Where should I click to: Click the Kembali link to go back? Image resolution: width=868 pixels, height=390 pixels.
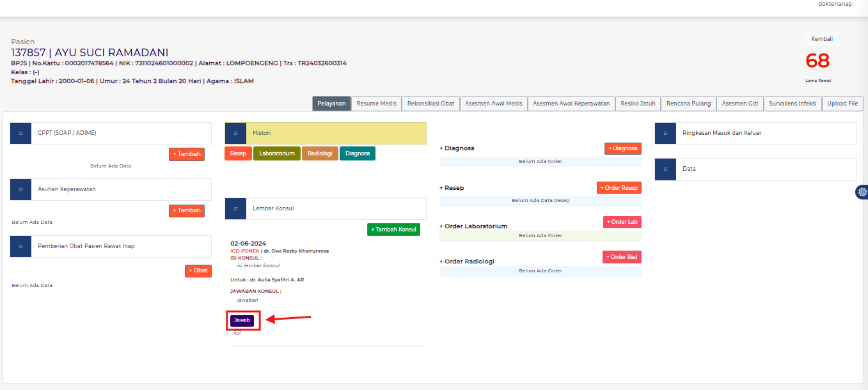[x=821, y=39]
